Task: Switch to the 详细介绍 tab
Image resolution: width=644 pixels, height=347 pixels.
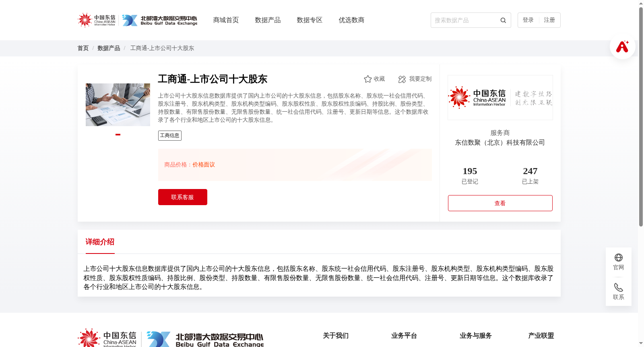Action: pos(100,242)
